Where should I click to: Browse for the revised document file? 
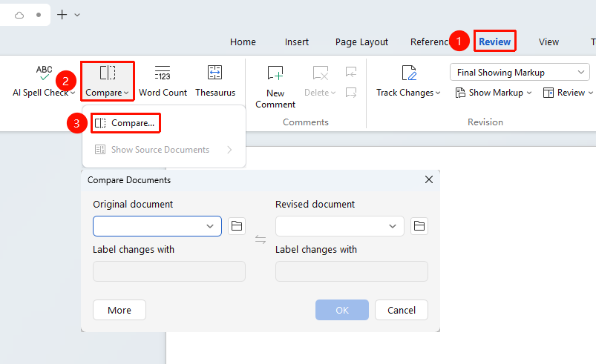coord(419,226)
